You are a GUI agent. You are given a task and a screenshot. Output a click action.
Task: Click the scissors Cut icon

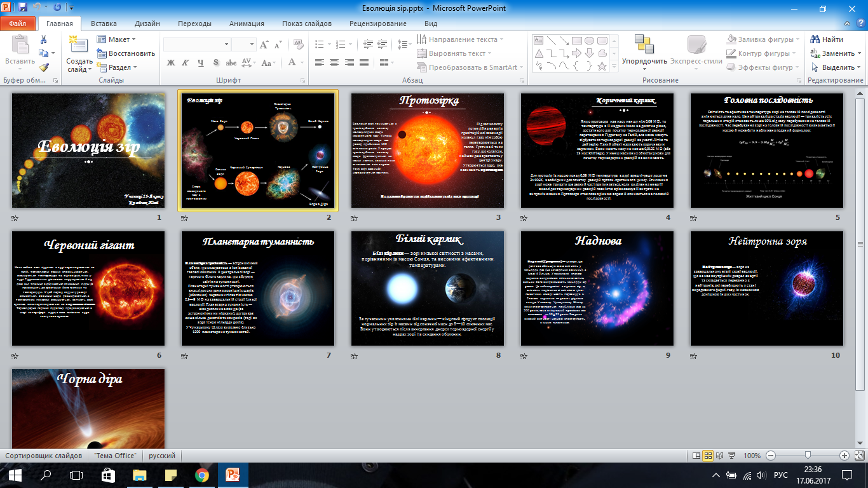pyautogui.click(x=43, y=39)
